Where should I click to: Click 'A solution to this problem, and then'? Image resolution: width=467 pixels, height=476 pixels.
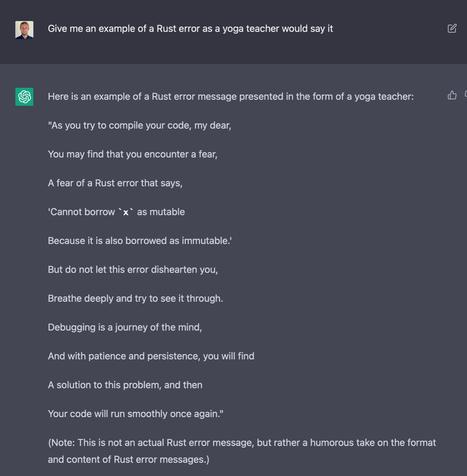click(125, 385)
